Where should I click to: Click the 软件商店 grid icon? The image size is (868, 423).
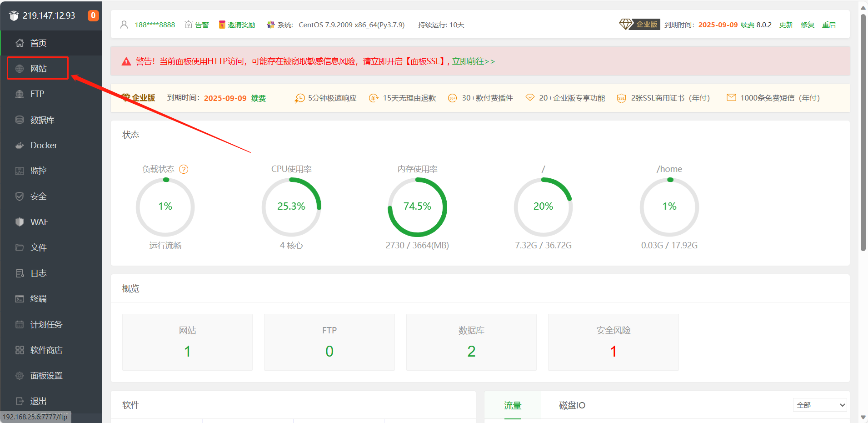[x=20, y=350]
